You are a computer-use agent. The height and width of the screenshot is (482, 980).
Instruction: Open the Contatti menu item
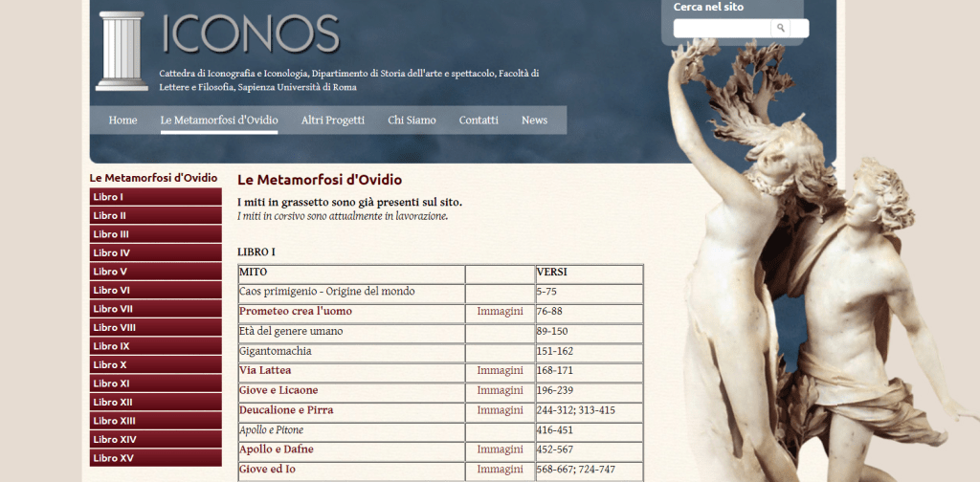(479, 120)
